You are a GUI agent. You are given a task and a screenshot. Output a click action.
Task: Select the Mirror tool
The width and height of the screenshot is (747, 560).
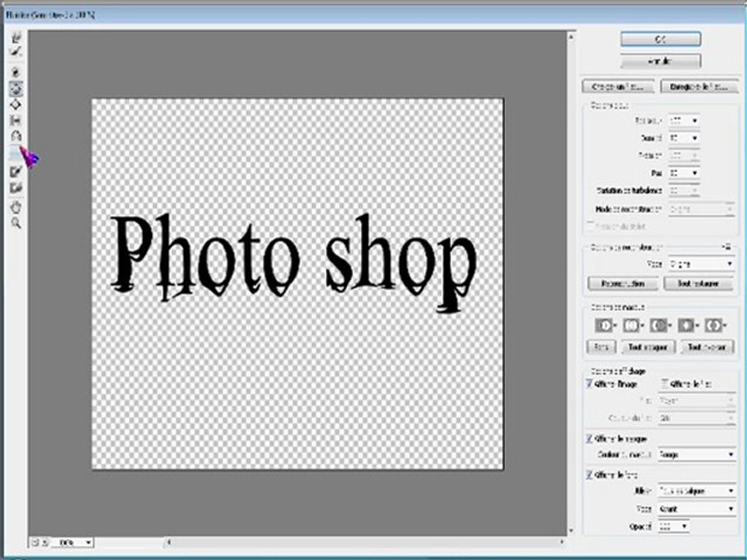point(16,136)
